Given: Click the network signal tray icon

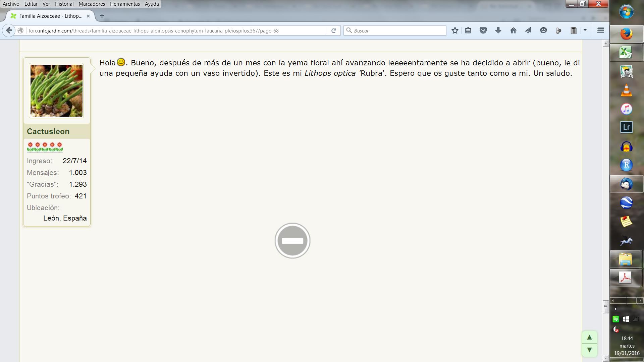Looking at the screenshot, I should pyautogui.click(x=636, y=319).
